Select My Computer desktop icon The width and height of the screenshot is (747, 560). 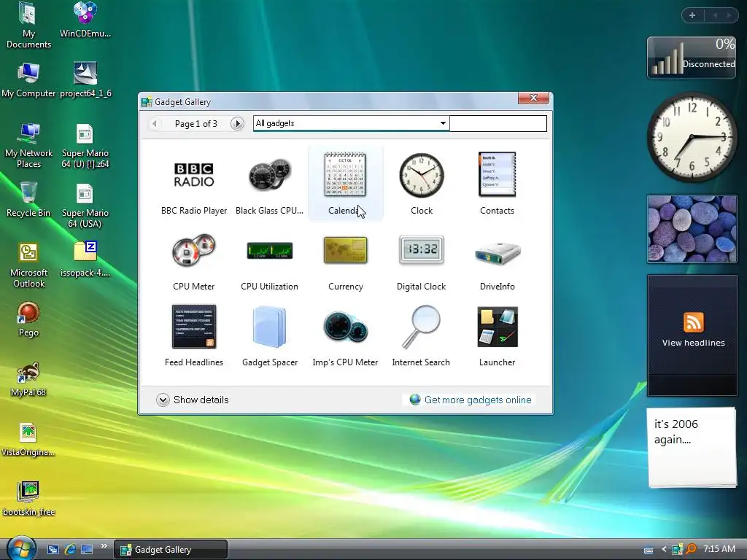[x=28, y=80]
